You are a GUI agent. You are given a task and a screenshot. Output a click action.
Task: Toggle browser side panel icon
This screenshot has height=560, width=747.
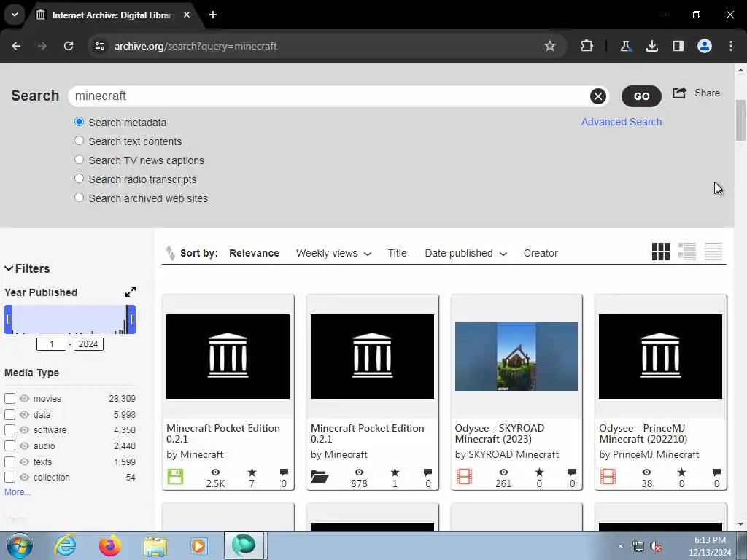pyautogui.click(x=678, y=46)
